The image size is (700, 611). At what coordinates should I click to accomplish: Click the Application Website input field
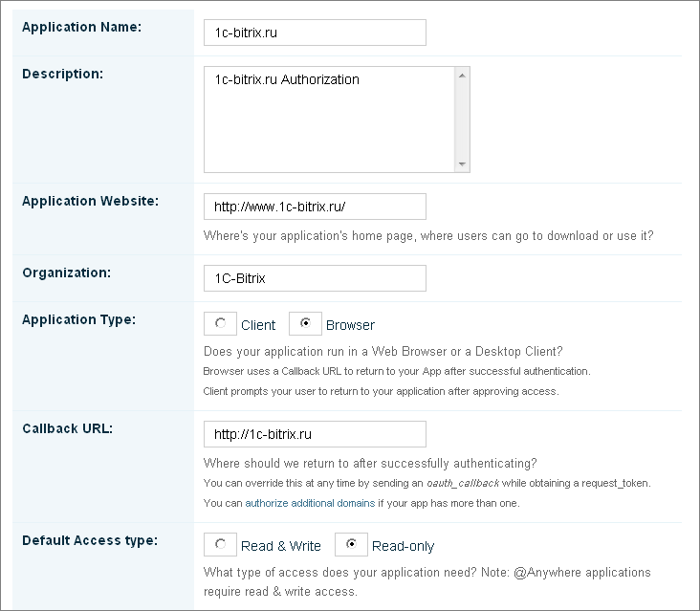(x=315, y=207)
